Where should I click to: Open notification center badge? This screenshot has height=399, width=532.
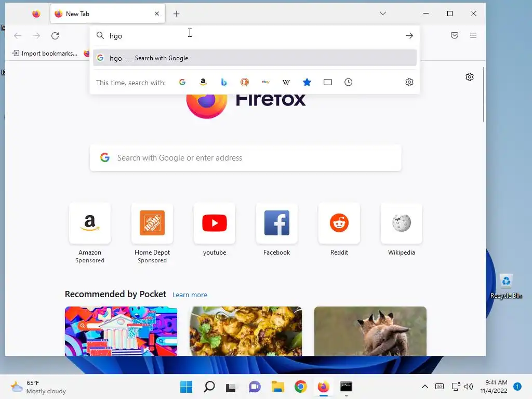point(517,387)
